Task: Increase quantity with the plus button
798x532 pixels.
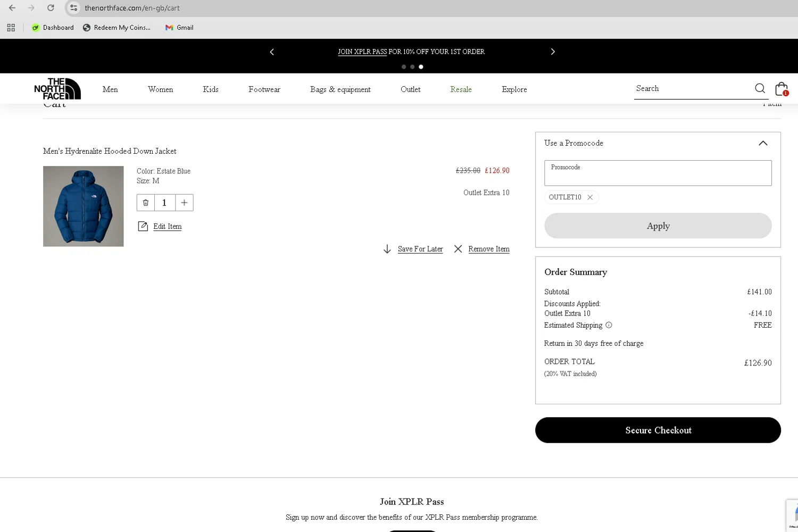Action: [x=184, y=203]
